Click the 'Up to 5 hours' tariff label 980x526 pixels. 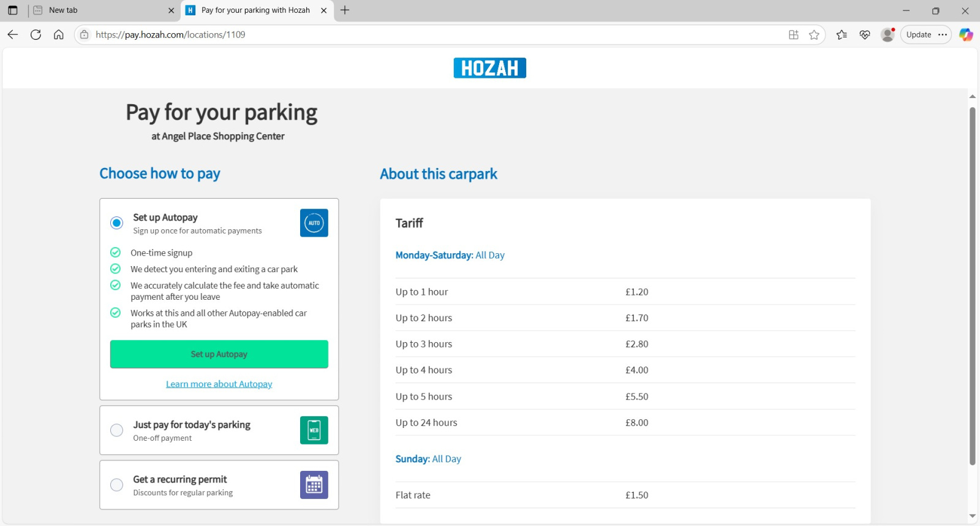(424, 397)
